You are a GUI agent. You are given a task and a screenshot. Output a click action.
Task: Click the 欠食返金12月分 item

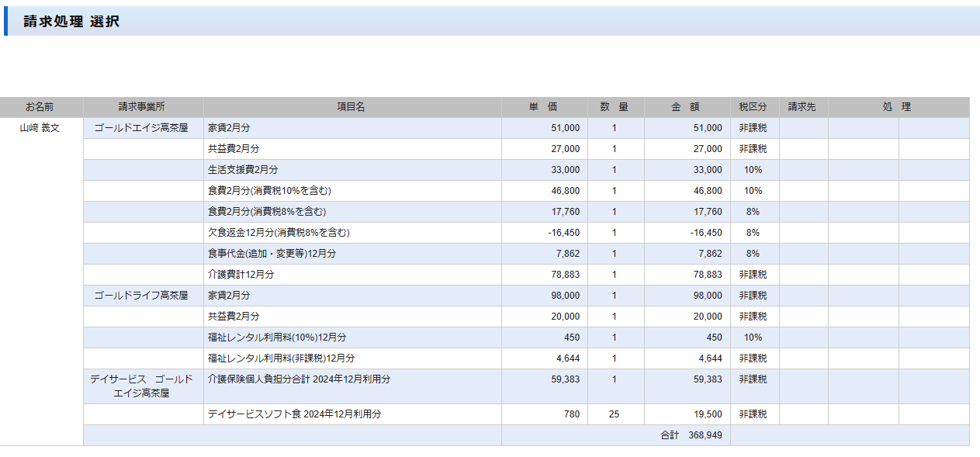tap(279, 233)
